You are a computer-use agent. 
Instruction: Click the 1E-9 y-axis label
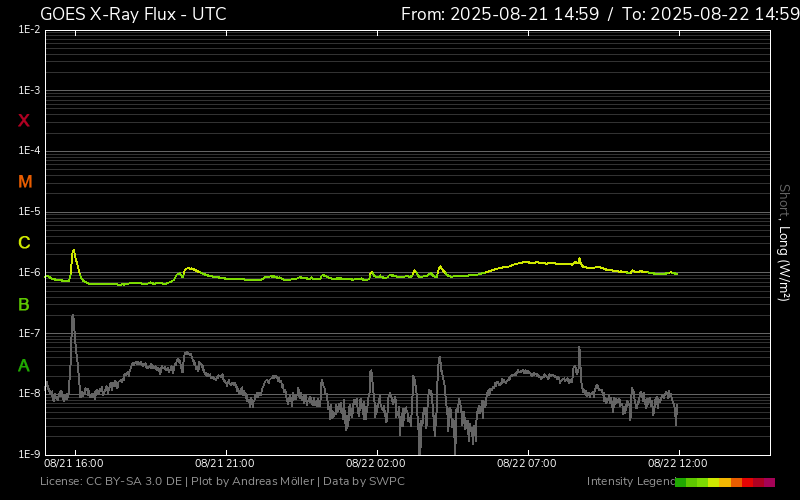(29, 454)
